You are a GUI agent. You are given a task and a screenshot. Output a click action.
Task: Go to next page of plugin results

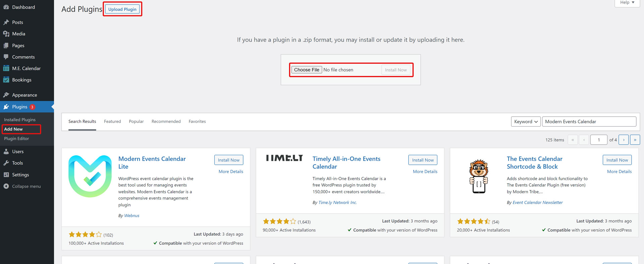(624, 140)
